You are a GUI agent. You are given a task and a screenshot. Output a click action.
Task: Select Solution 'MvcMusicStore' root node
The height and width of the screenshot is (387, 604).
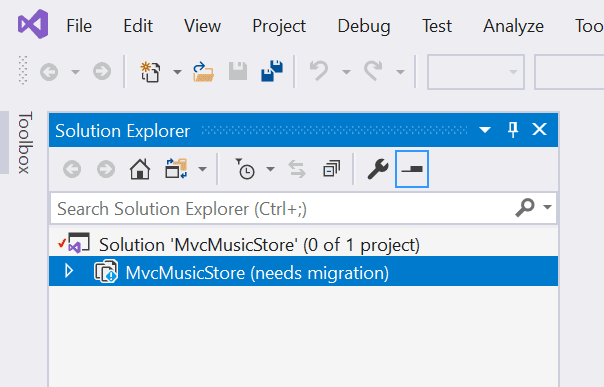[259, 245]
